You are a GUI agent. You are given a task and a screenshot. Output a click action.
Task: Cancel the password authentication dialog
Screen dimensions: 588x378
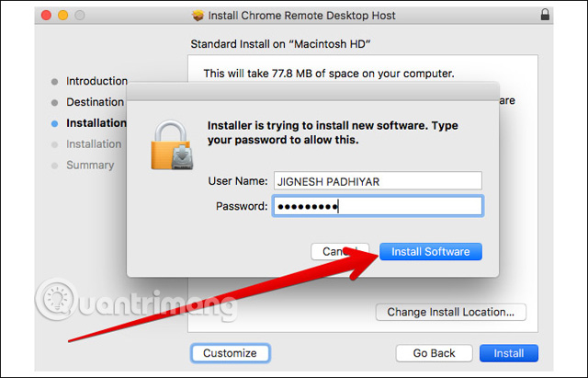click(340, 251)
